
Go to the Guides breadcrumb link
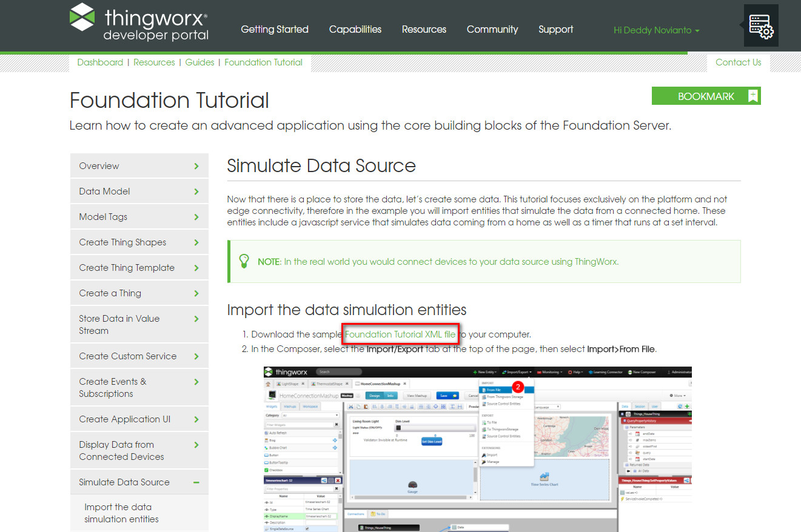(199, 62)
